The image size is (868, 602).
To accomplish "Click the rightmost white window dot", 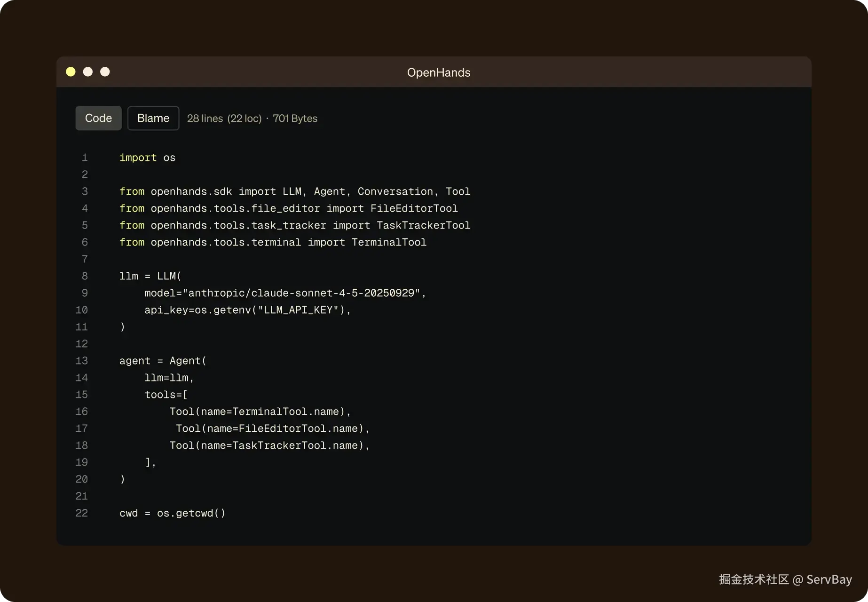I will [105, 71].
